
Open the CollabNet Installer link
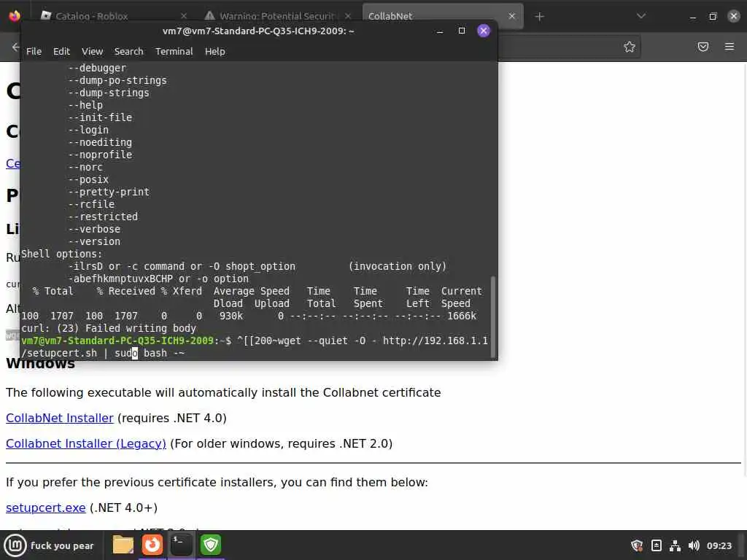[60, 418]
